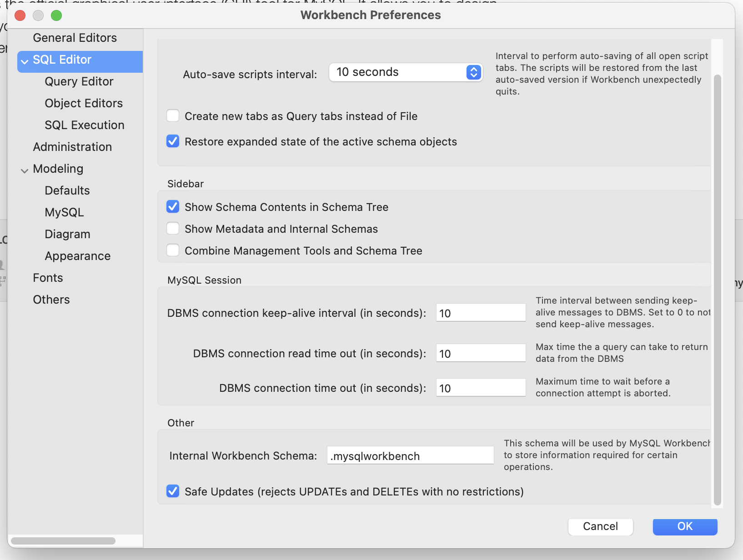Screen dimensions: 743x560
Task: Select Query Editor in the sidebar
Action: [x=79, y=81]
